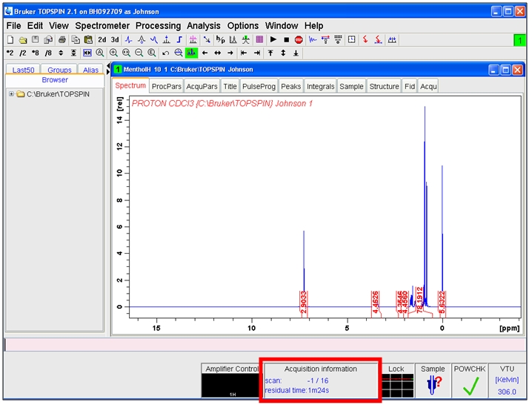This screenshot has width=532, height=405.
Task: Open the Peaks tab
Action: click(x=290, y=86)
